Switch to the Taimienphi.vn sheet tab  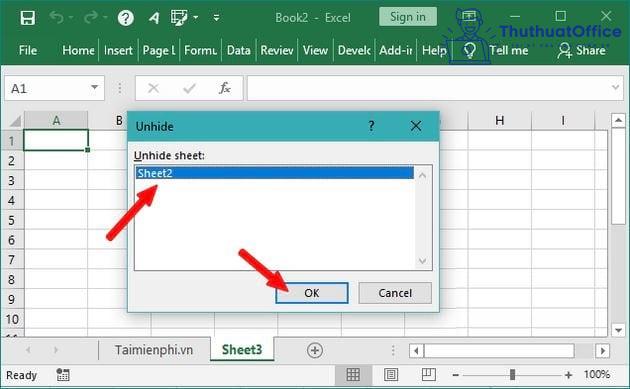click(154, 350)
